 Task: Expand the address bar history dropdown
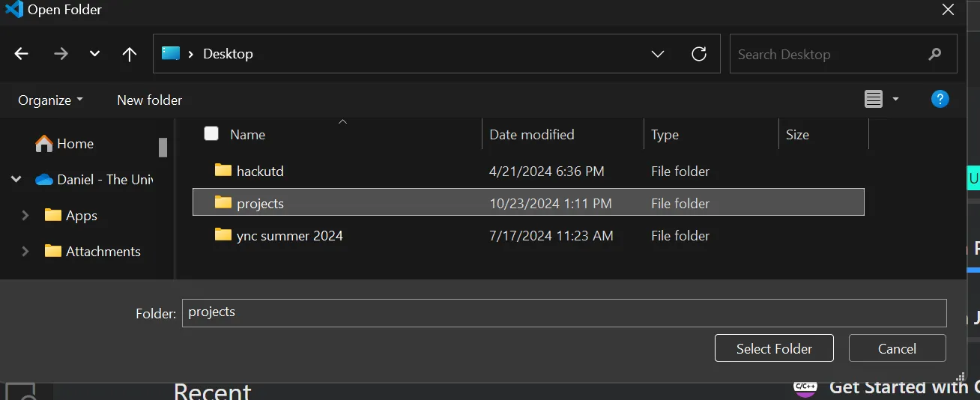(657, 54)
